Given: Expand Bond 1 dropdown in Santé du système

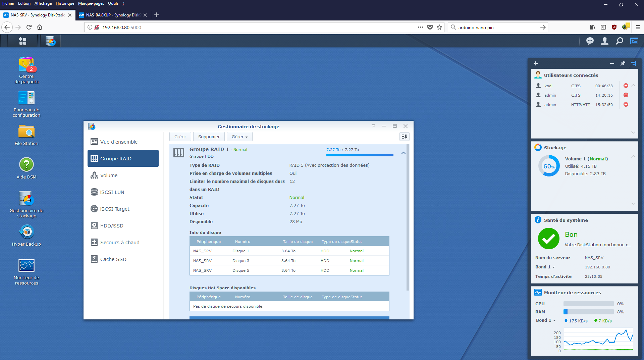Looking at the screenshot, I should click(x=545, y=267).
